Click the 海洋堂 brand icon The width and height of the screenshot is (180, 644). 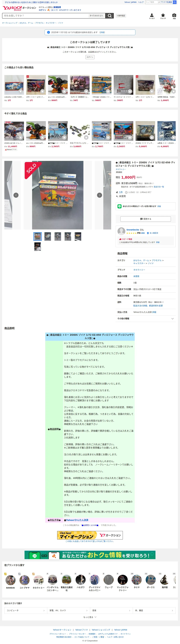coord(165,580)
